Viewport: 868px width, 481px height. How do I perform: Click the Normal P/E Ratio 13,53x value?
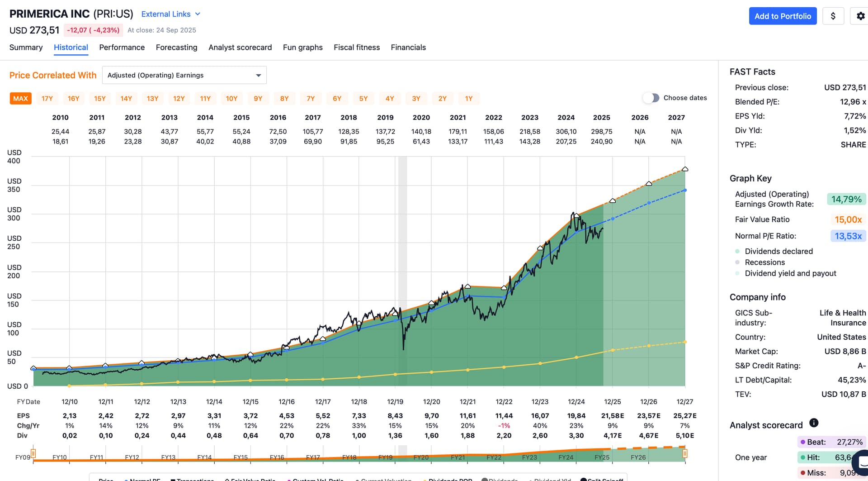(x=848, y=236)
